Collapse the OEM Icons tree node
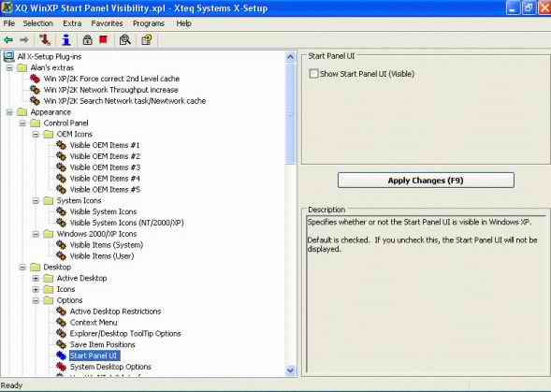551x392 pixels. click(36, 135)
